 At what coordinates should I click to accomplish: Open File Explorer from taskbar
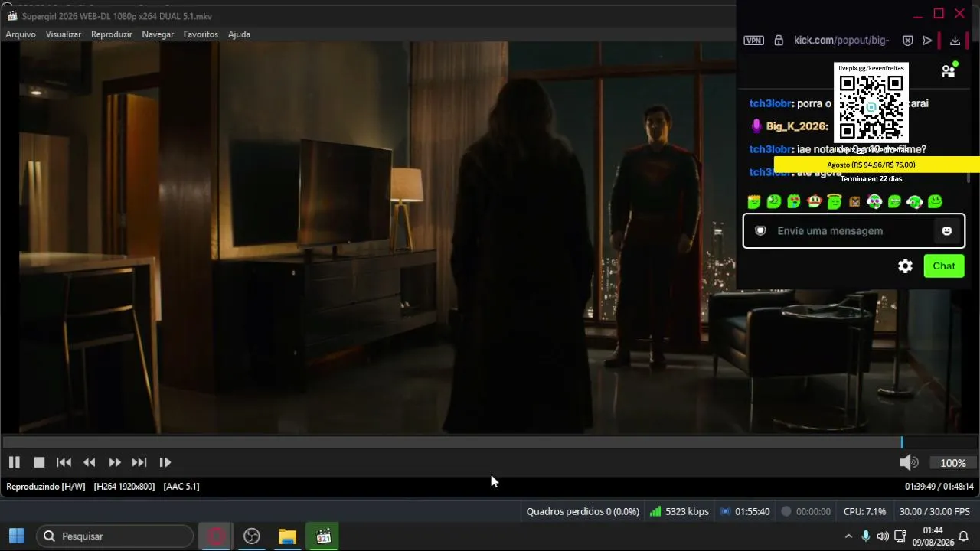pyautogui.click(x=287, y=536)
